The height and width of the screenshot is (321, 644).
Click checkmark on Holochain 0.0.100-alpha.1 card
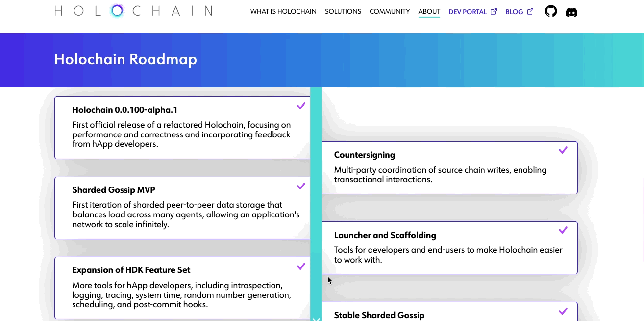(x=301, y=106)
